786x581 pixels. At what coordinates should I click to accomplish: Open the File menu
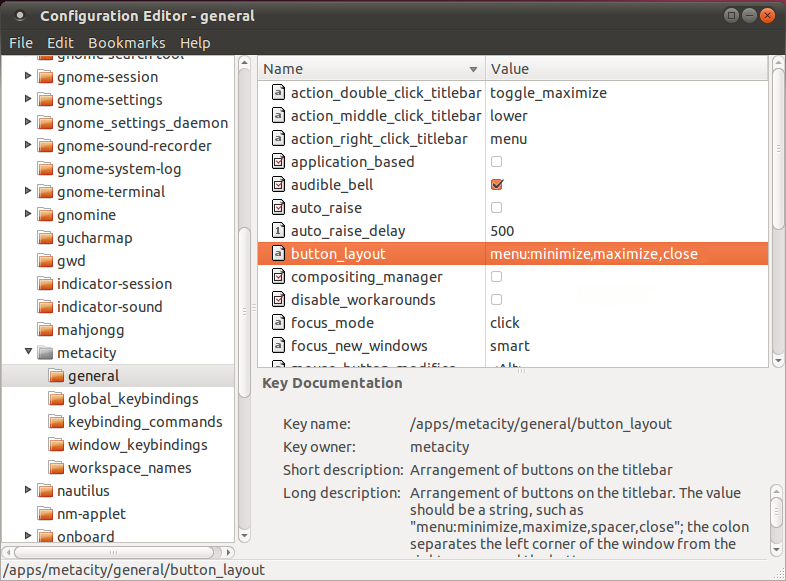click(21, 43)
